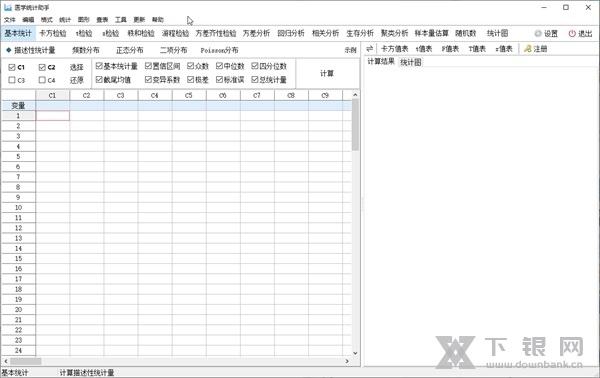
Task: Click the grid vertical scrollbar down arrow
Action: tap(355, 353)
